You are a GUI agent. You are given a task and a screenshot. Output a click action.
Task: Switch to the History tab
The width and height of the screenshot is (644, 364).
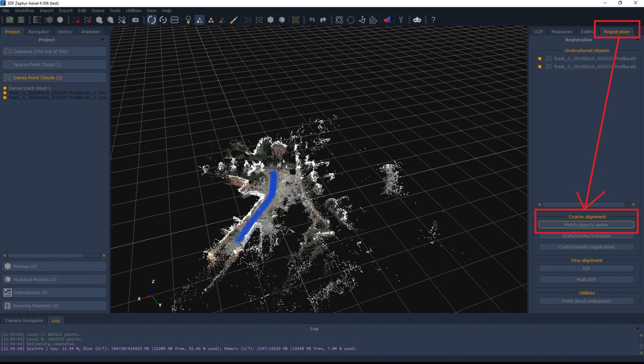click(x=65, y=32)
